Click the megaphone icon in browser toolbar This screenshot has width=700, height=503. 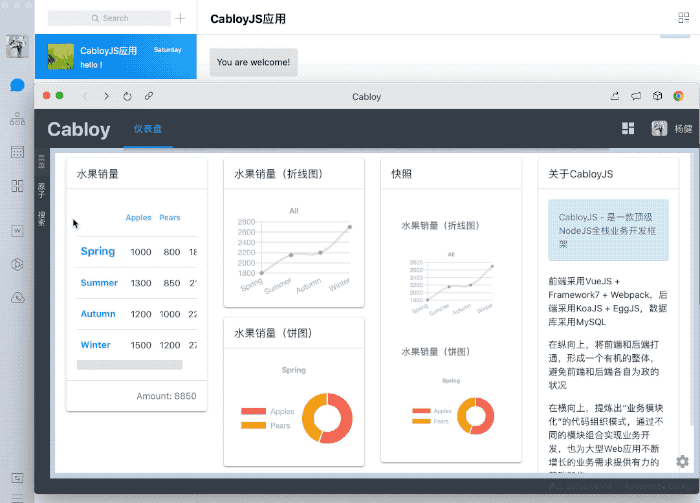coord(636,96)
